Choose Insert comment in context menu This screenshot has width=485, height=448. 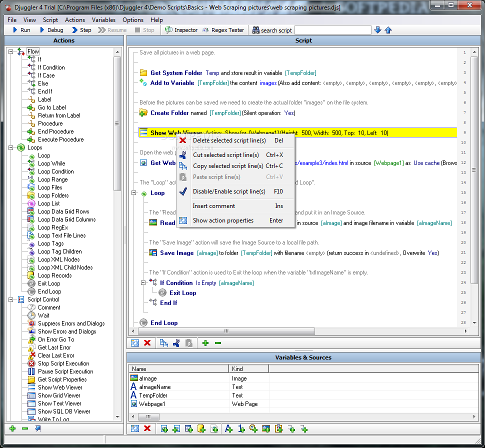[235, 206]
